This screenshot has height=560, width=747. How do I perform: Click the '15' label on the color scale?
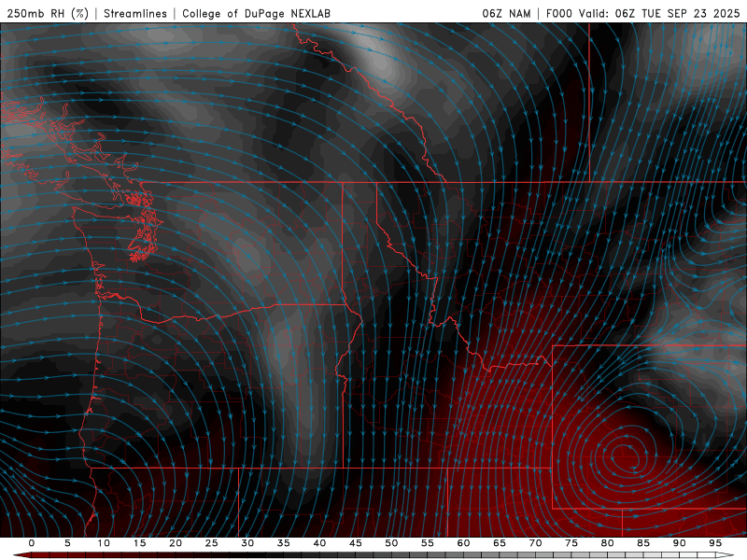point(139,543)
